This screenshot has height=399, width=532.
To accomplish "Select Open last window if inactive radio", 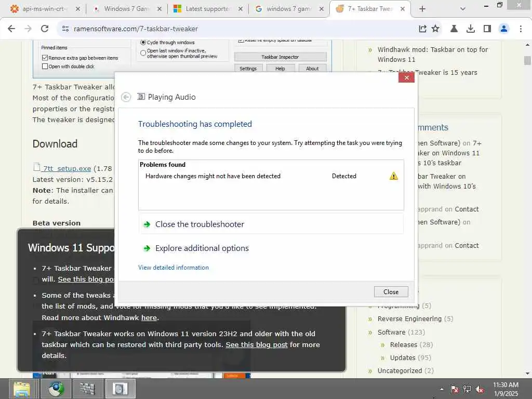I will click(x=143, y=53).
